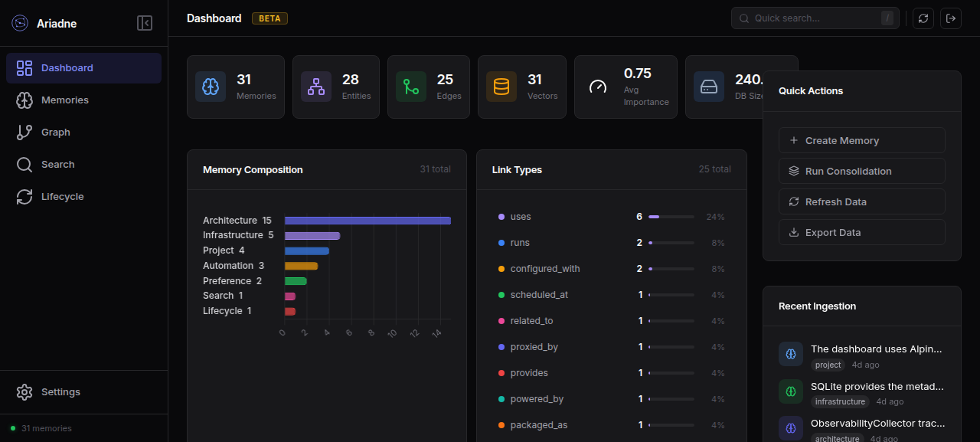Click the layers icon on Run Consolidation
The image size is (980, 442).
coord(794,171)
